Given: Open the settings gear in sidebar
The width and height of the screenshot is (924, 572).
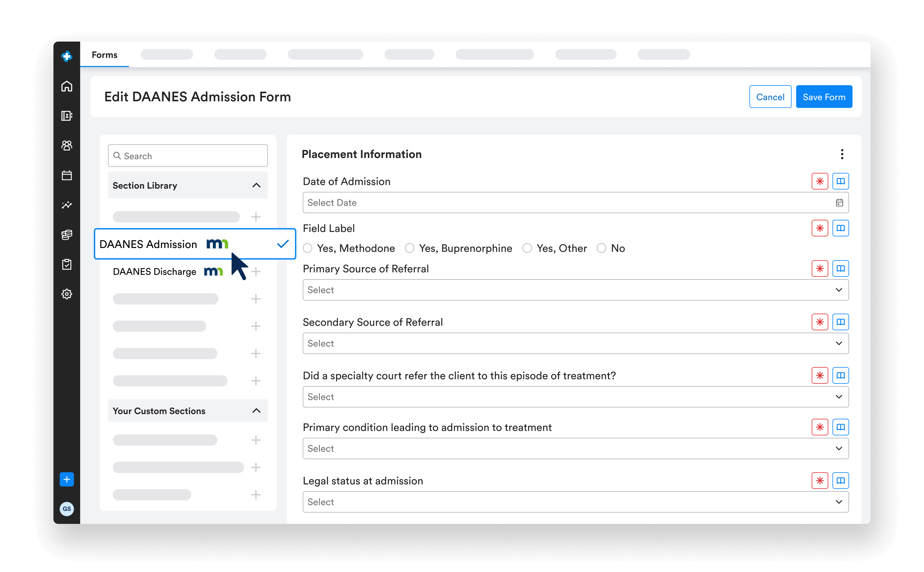Looking at the screenshot, I should [x=67, y=294].
